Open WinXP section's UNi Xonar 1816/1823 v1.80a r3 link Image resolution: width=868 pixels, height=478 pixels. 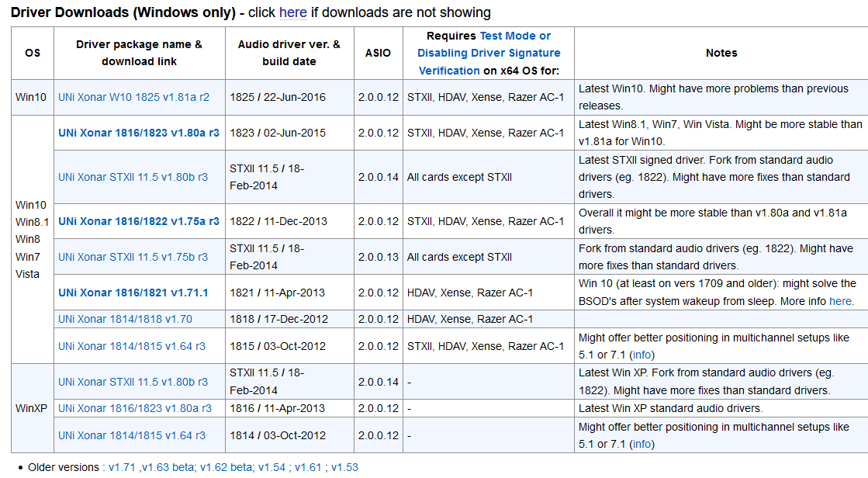point(134,408)
